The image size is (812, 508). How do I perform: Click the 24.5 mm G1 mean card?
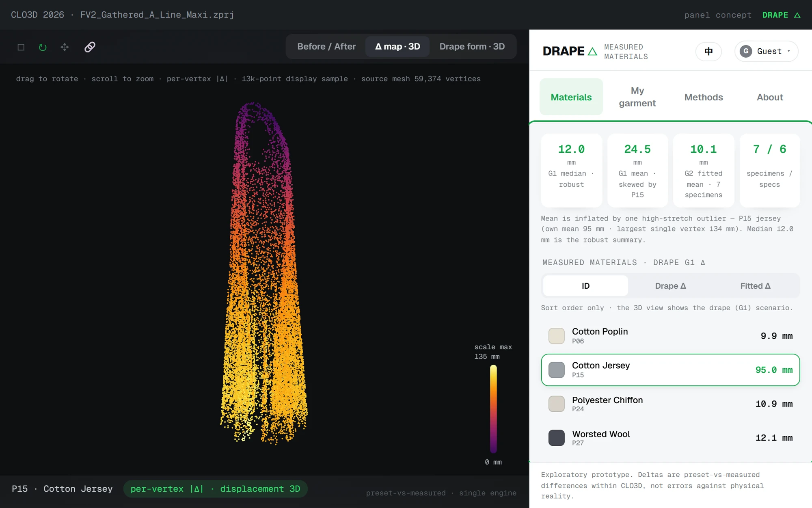(637, 171)
